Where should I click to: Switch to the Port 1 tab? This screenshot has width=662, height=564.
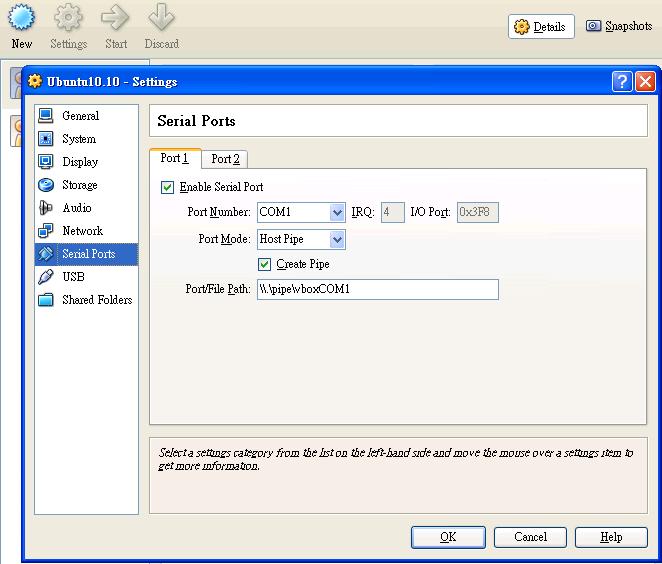pyautogui.click(x=175, y=158)
